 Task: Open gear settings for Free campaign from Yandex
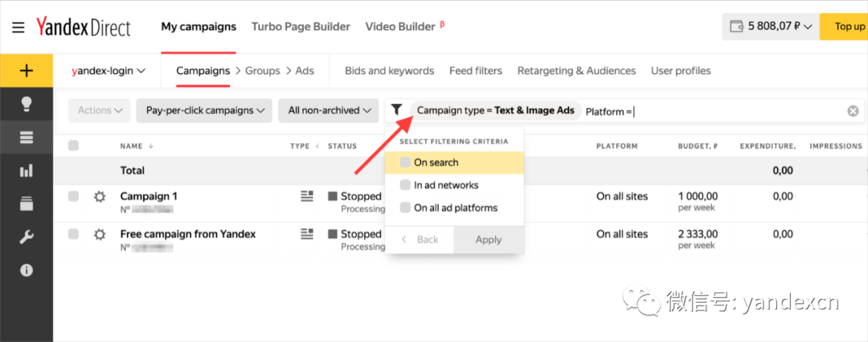[100, 234]
